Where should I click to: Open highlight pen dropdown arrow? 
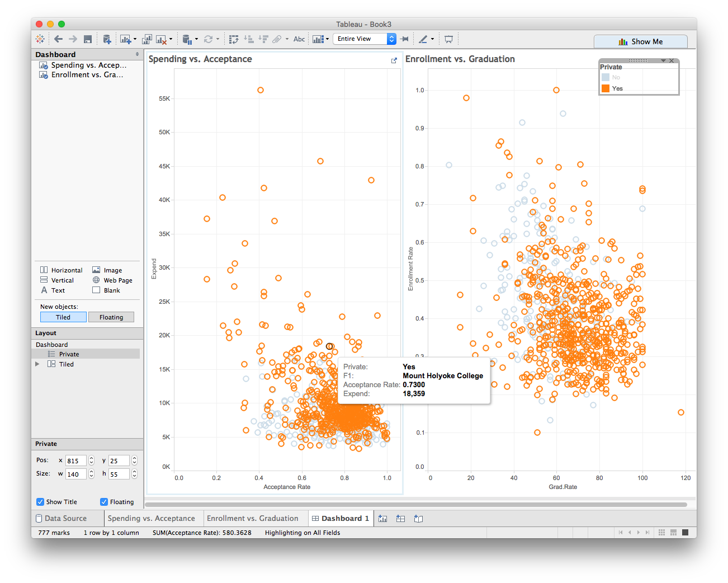(432, 40)
